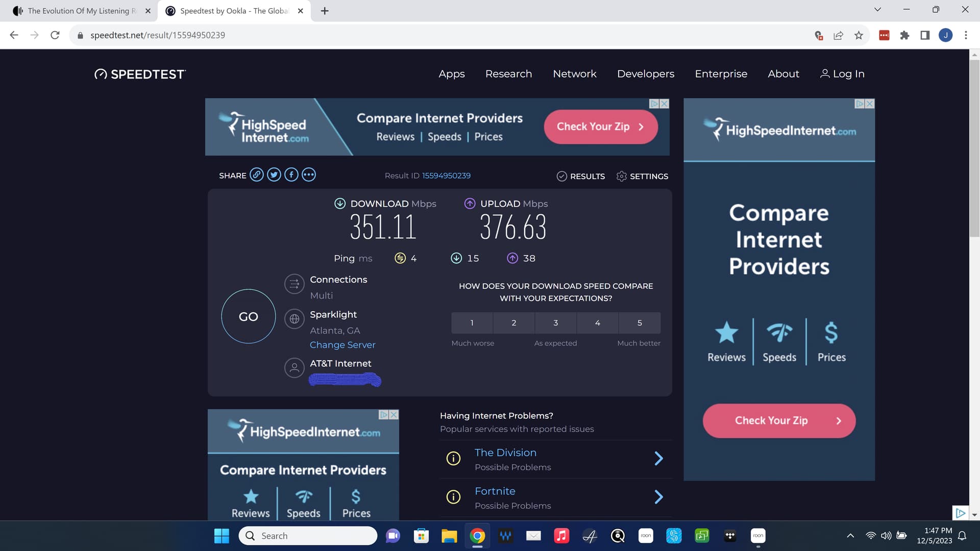Open tab search dropdown arrow

(877, 10)
